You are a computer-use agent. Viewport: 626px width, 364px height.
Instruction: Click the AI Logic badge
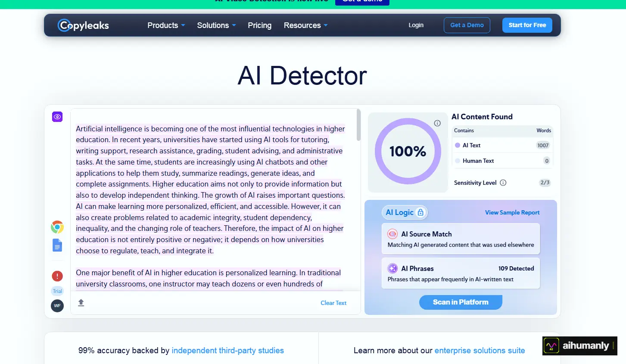click(x=405, y=212)
